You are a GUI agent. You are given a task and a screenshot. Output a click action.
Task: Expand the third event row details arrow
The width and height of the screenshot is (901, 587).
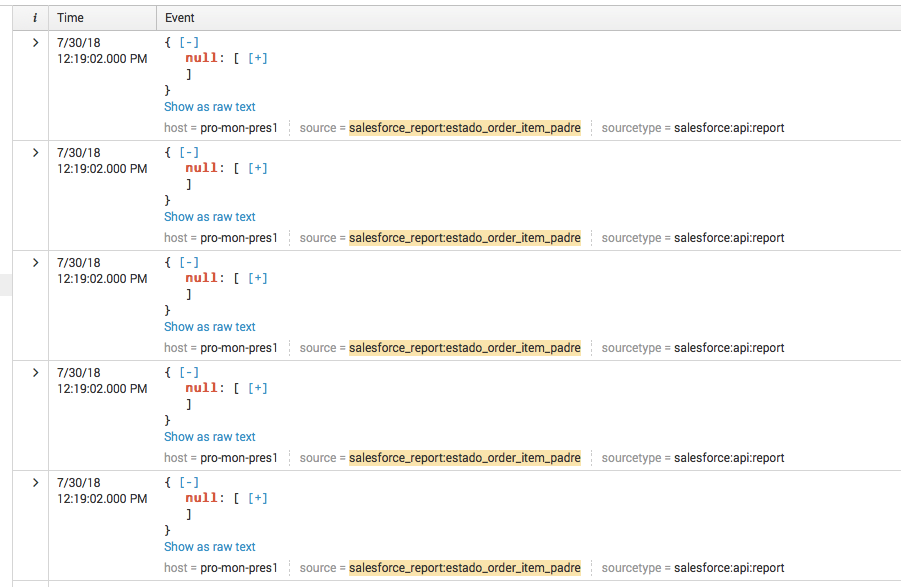36,263
